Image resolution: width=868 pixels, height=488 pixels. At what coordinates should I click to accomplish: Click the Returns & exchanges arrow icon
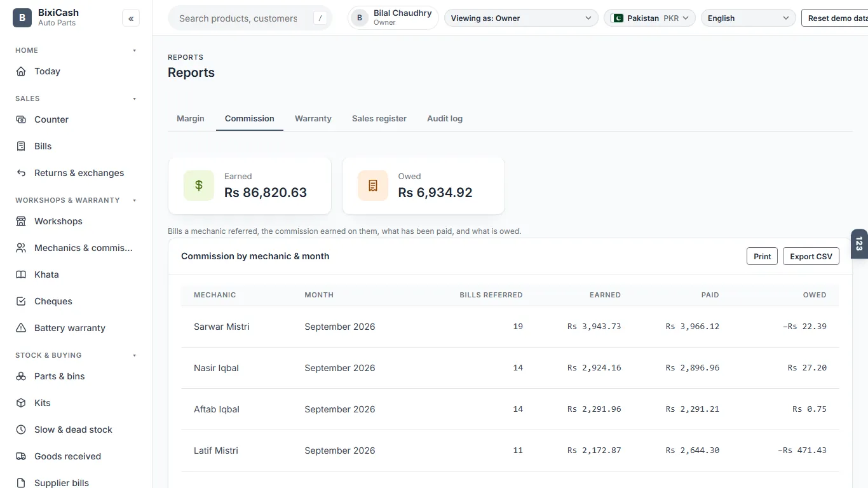(x=21, y=173)
